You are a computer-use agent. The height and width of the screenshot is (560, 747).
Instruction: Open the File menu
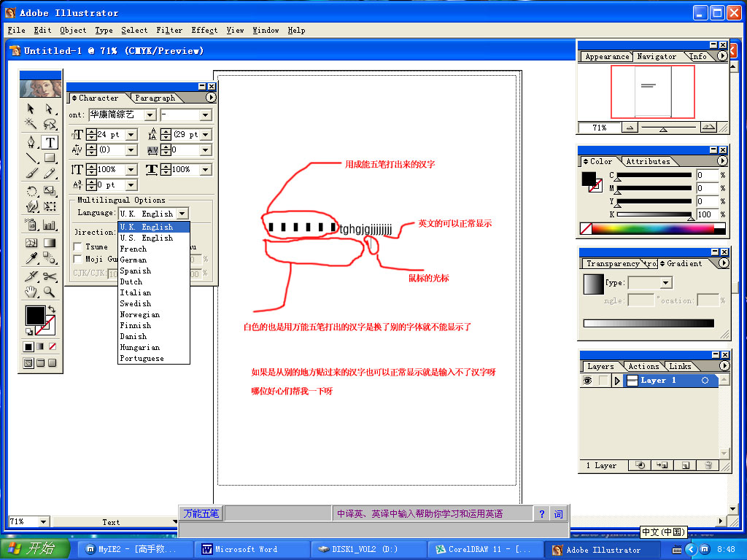tap(16, 30)
